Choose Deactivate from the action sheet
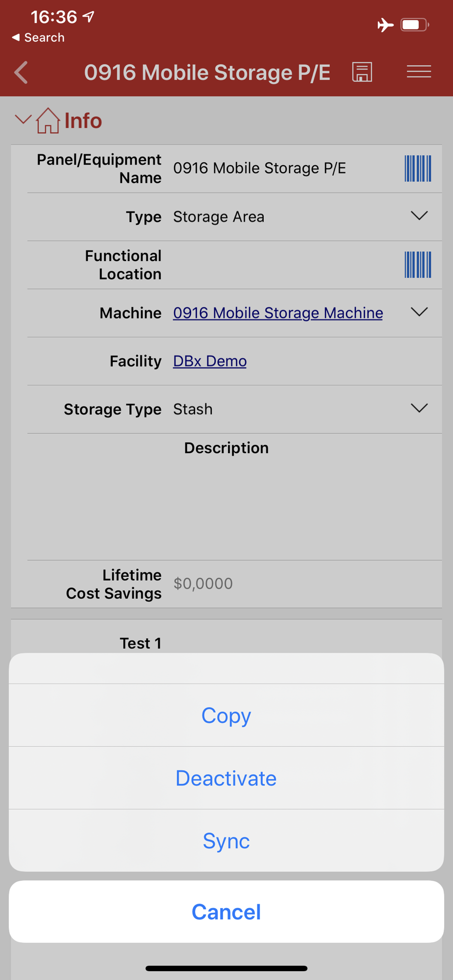Image resolution: width=453 pixels, height=980 pixels. [226, 778]
